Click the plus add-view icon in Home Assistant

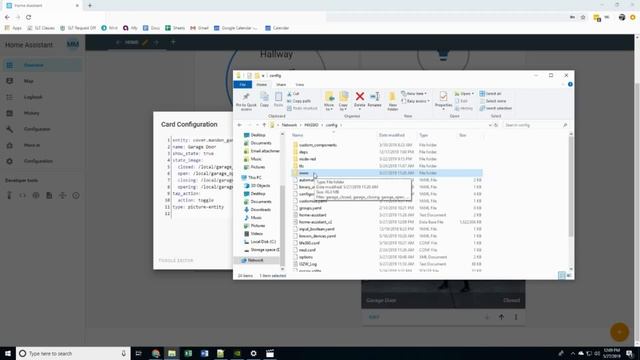[x=173, y=42]
